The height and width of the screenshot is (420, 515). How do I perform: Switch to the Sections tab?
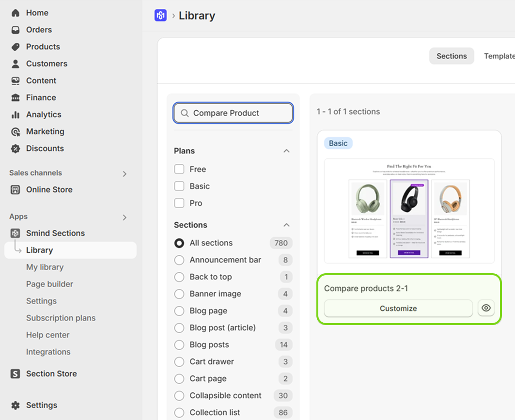point(451,56)
